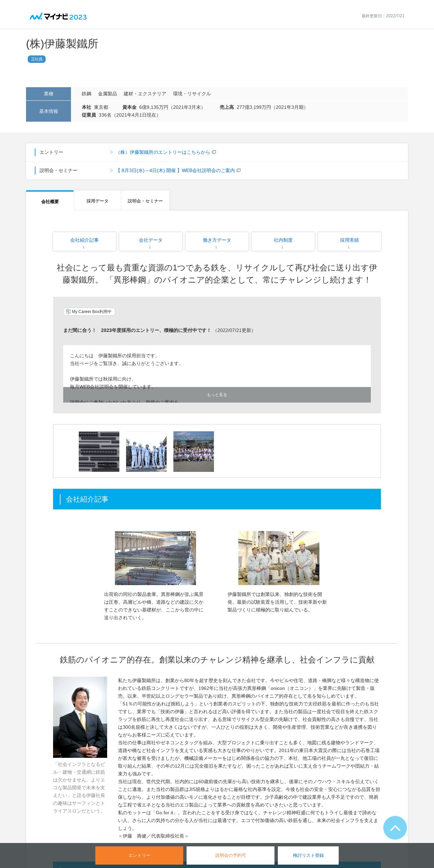Viewport: 434px width, 868px height.
Task: Click the 環境・リサイクル industry text
Action: pos(192,94)
